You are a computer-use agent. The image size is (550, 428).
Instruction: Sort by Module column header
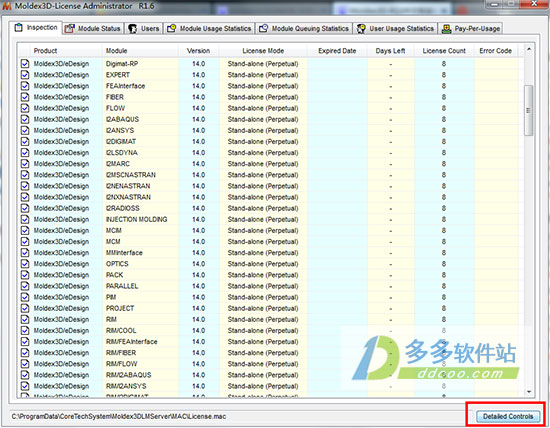click(x=140, y=51)
